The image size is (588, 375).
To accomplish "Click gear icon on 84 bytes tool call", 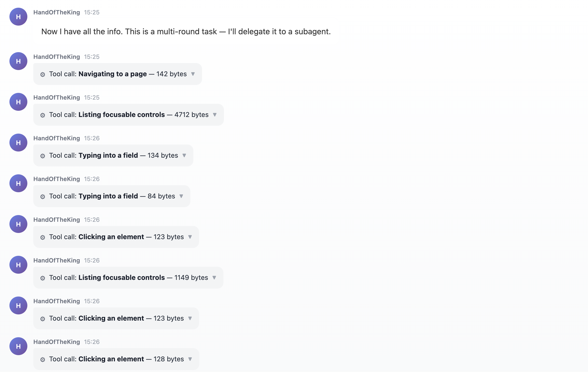I will (x=42, y=197).
